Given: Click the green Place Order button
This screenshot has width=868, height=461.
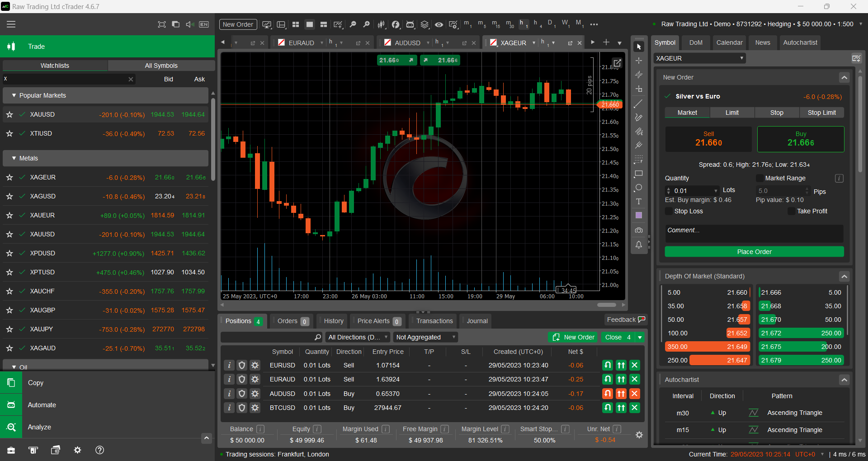Looking at the screenshot, I should (x=754, y=252).
